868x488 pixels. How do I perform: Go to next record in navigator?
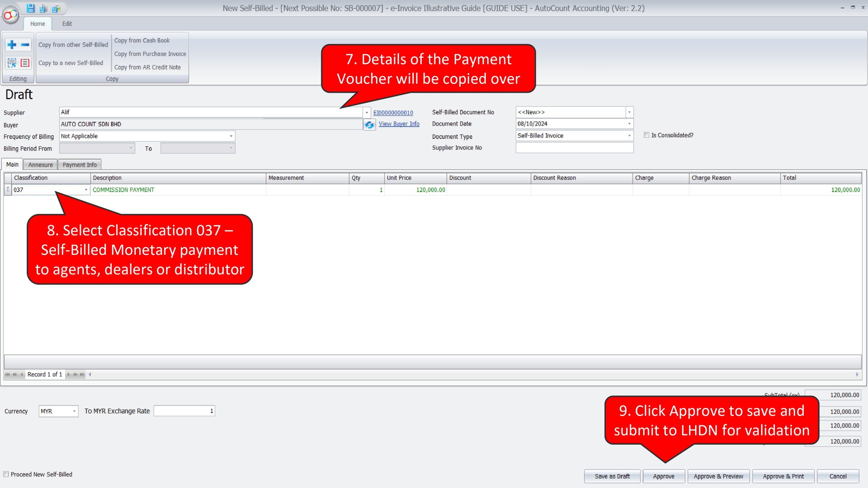tap(68, 374)
